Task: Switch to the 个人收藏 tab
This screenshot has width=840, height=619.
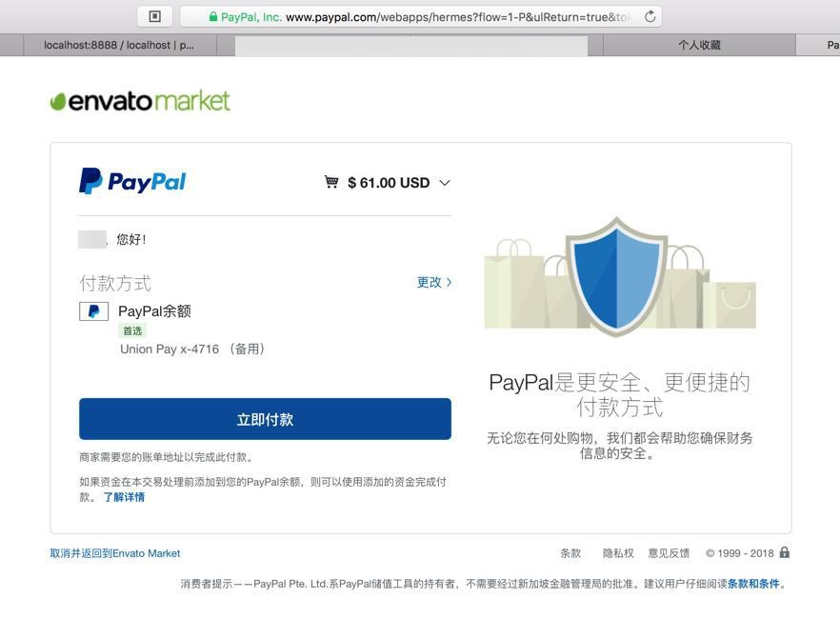Action: click(699, 45)
